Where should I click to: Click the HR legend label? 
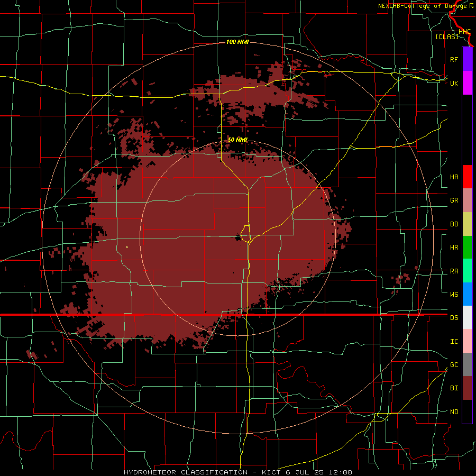click(454, 248)
